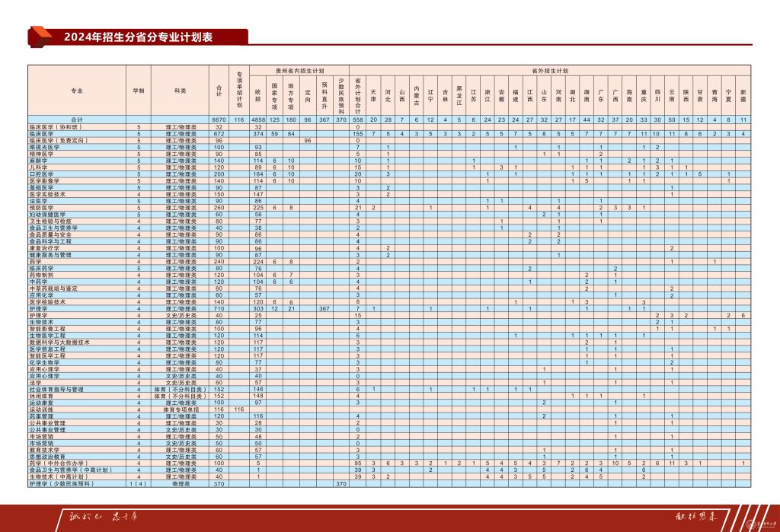Select the 医学影像学 row label
Screen dimensions: 780x532
pyautogui.click(x=44, y=181)
